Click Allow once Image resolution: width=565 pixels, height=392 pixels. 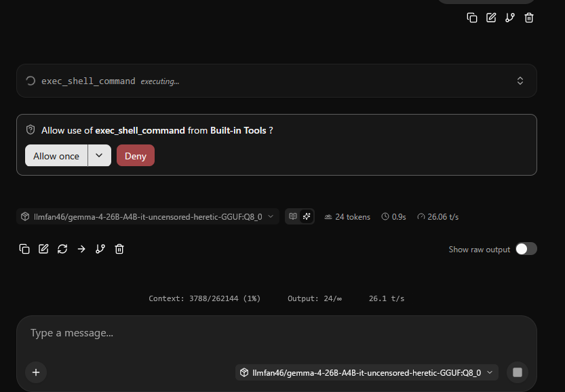[56, 156]
